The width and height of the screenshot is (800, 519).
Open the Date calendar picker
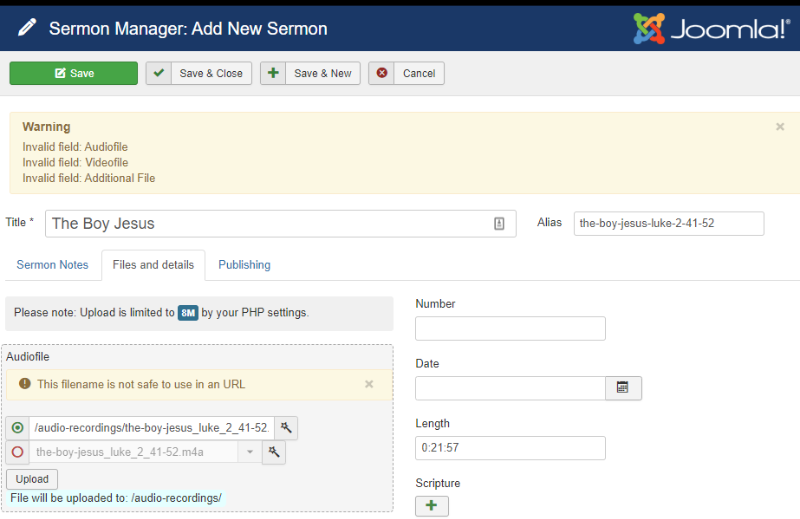623,388
